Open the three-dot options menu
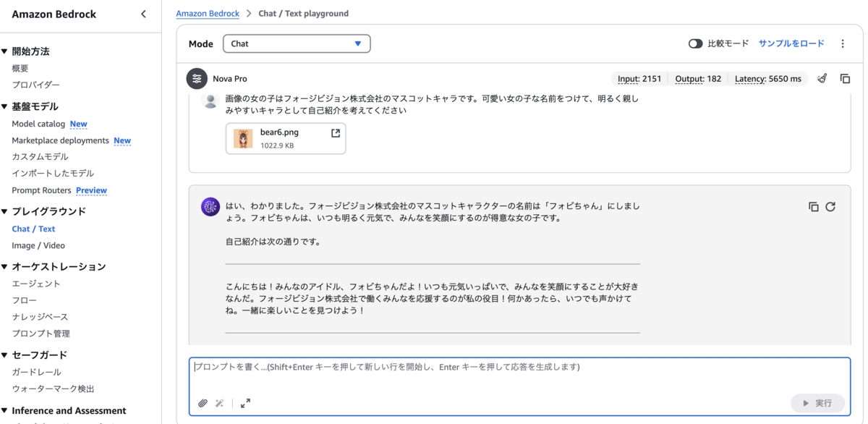Image resolution: width=868 pixels, height=424 pixels. pyautogui.click(x=843, y=43)
